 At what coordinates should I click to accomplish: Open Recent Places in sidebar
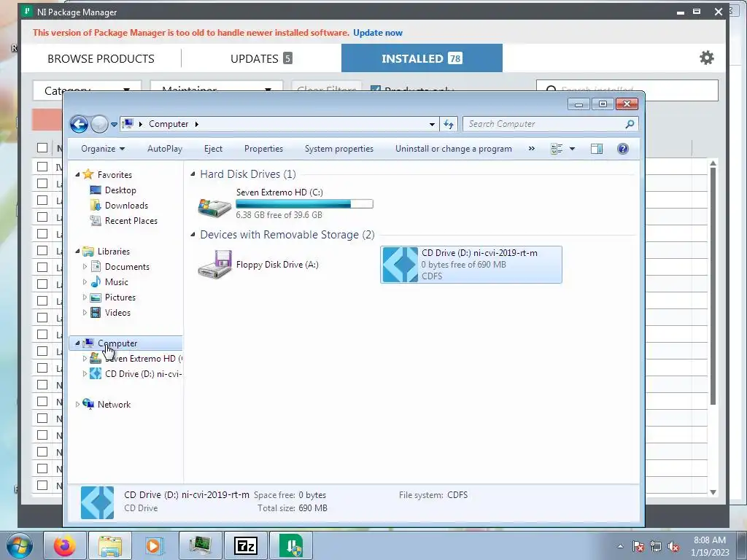[131, 220]
